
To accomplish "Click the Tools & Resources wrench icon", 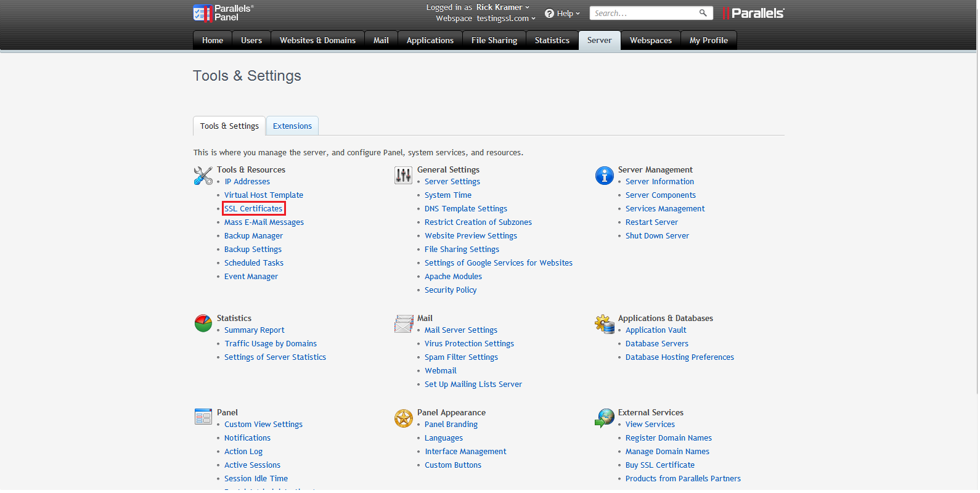I will pos(203,176).
